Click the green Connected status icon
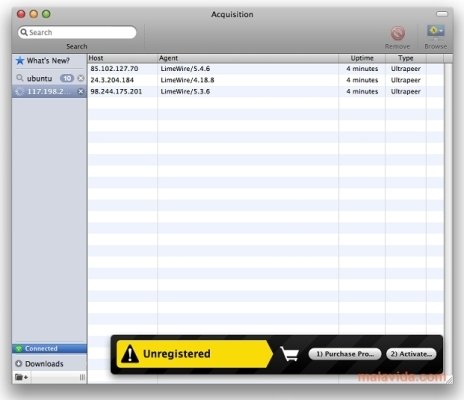 (x=19, y=349)
